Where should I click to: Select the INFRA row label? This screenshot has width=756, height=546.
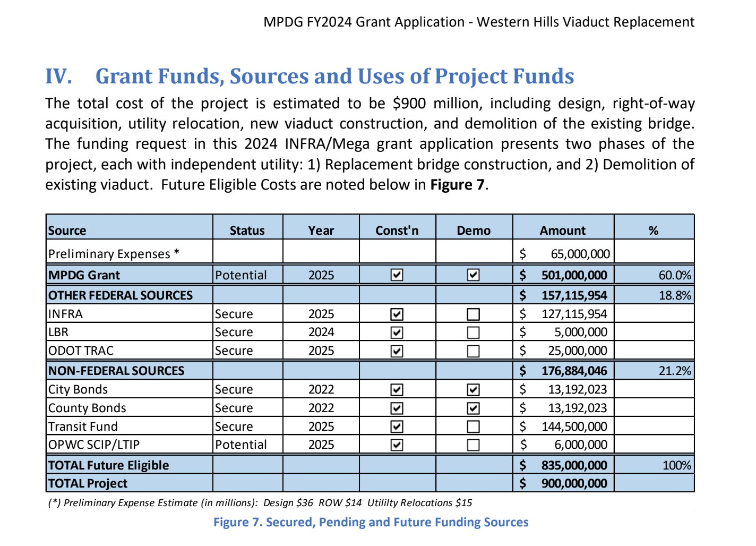point(66,314)
